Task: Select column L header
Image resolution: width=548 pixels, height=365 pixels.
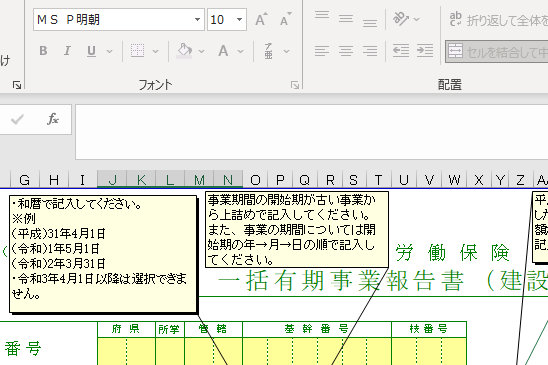Action: point(170,180)
